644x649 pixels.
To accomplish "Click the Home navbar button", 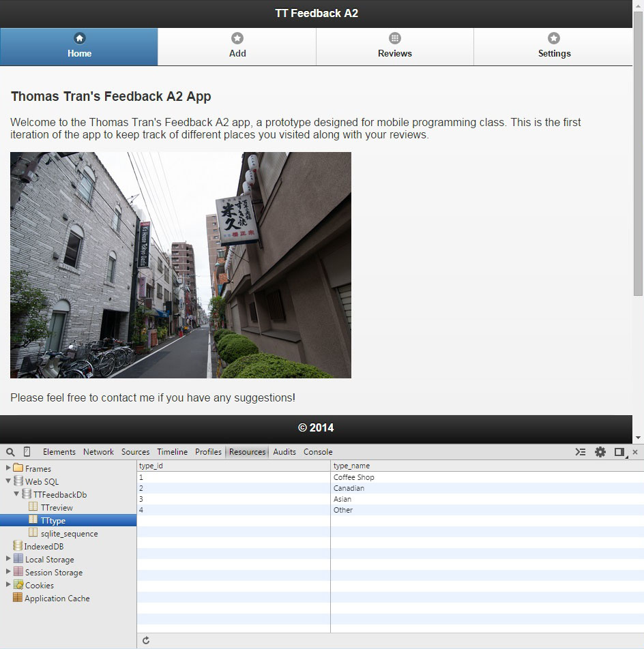I will pyautogui.click(x=79, y=46).
